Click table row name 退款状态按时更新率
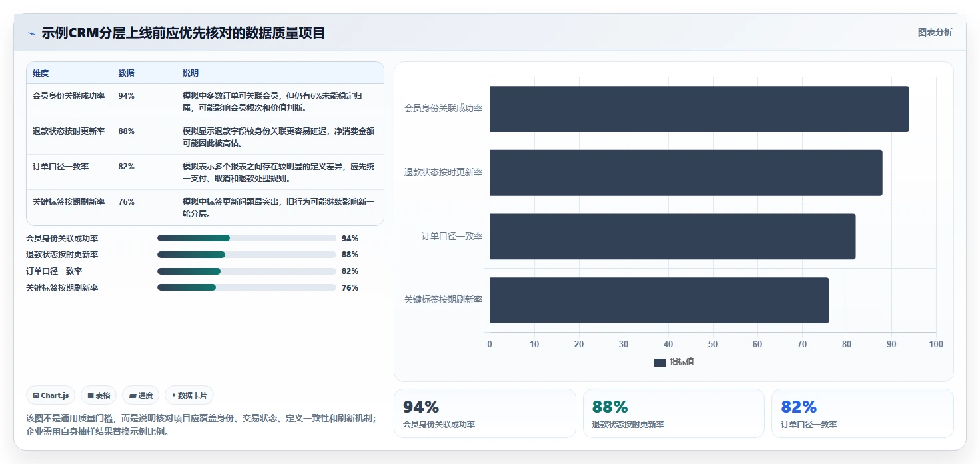This screenshot has width=980, height=464. 69,131
